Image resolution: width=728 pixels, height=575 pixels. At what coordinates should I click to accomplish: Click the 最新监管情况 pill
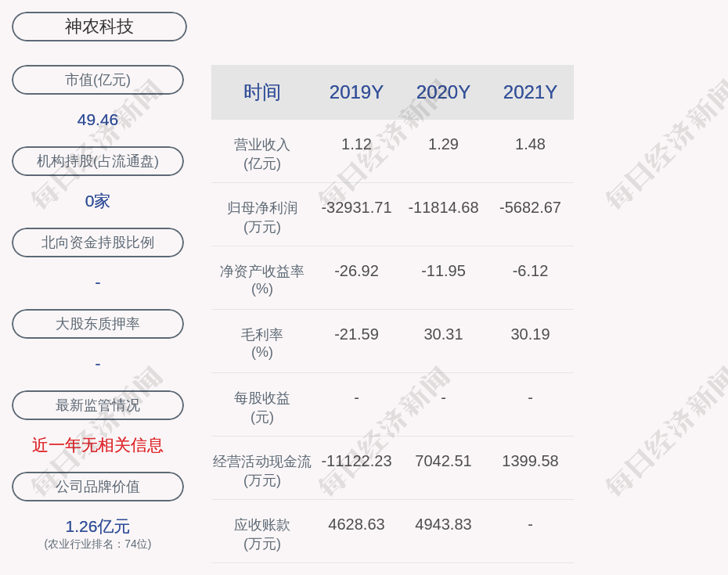point(98,405)
